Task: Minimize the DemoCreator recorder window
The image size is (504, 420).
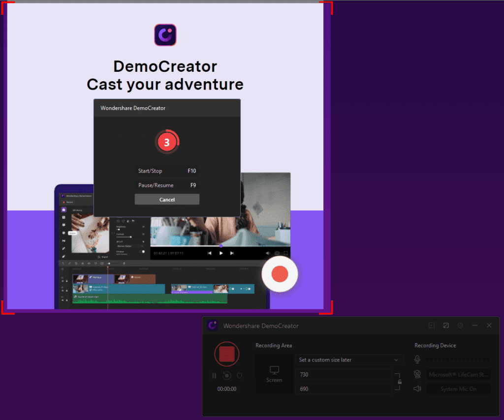Action: 475,326
